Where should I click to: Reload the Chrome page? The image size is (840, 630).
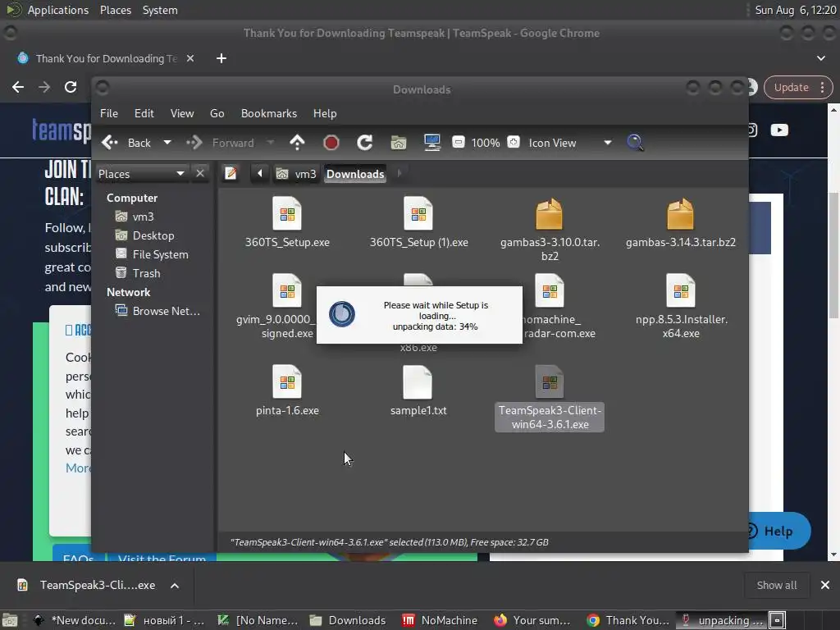71,87
